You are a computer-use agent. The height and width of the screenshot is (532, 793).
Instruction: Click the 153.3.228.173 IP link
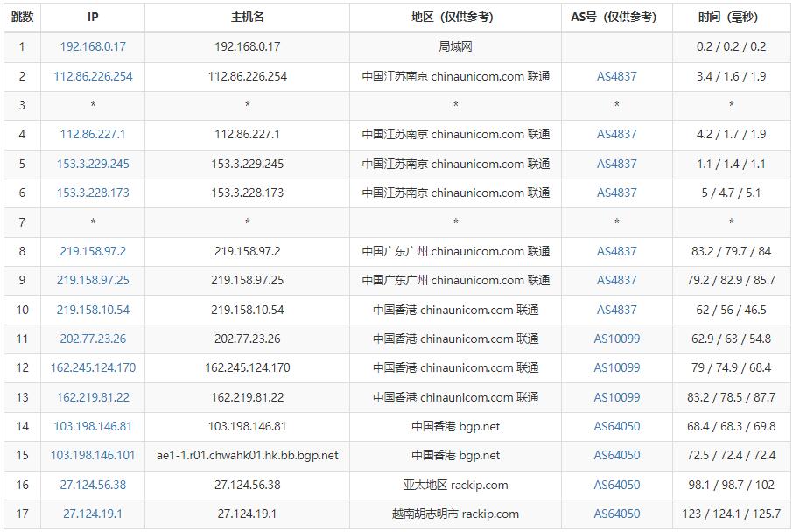pyautogui.click(x=93, y=192)
